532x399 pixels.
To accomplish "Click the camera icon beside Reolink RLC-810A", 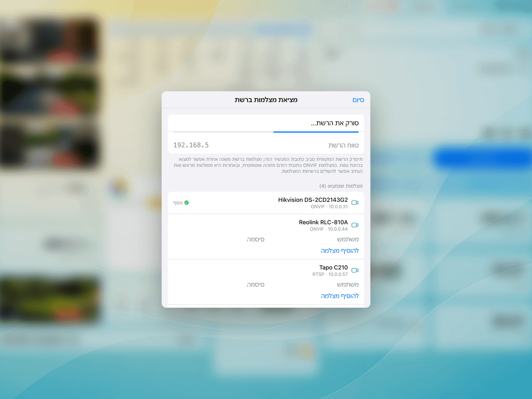I will click(355, 225).
